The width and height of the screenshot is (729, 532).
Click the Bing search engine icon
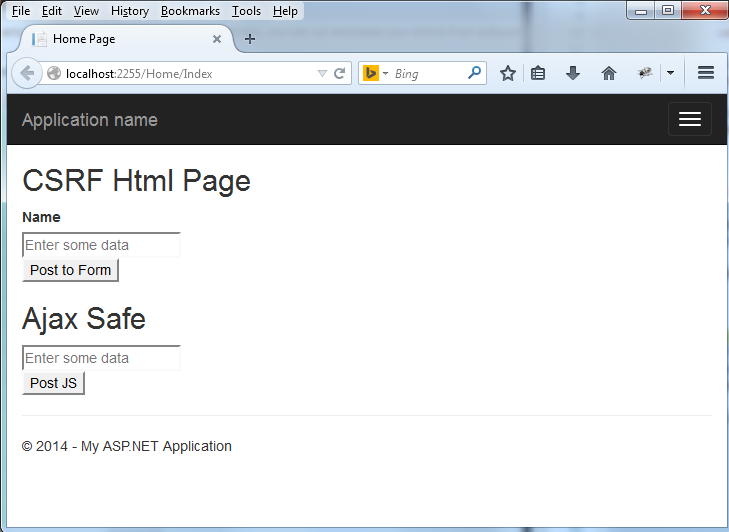click(371, 73)
